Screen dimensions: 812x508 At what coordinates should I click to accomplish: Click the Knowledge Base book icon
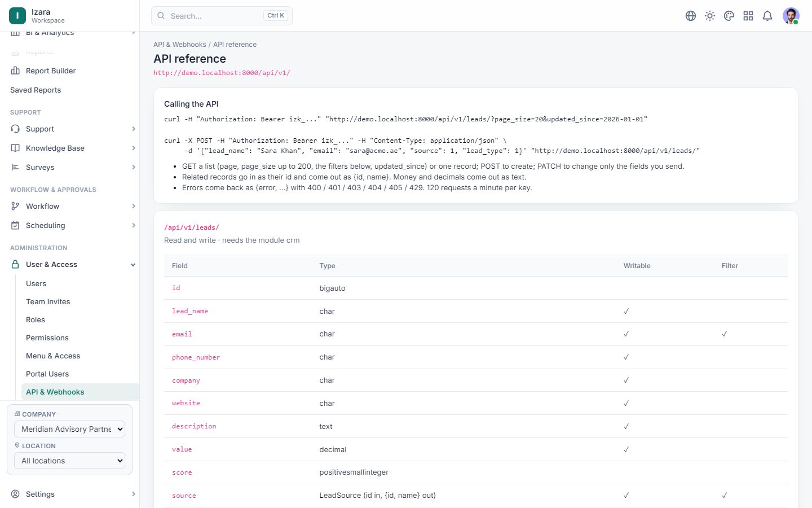[x=15, y=148]
